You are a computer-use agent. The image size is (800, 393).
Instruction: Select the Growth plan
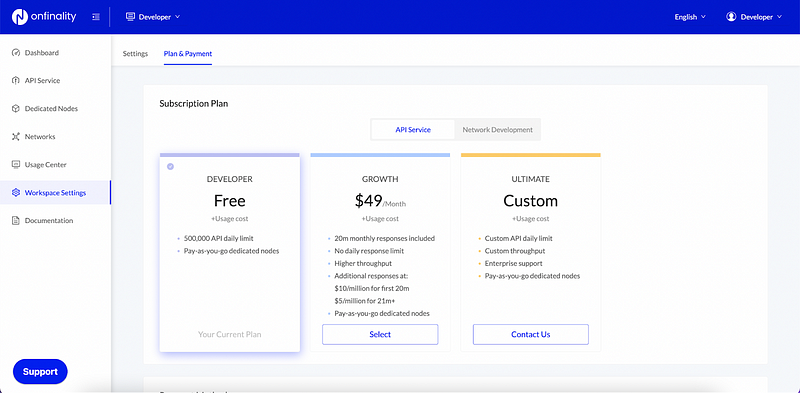tap(380, 334)
